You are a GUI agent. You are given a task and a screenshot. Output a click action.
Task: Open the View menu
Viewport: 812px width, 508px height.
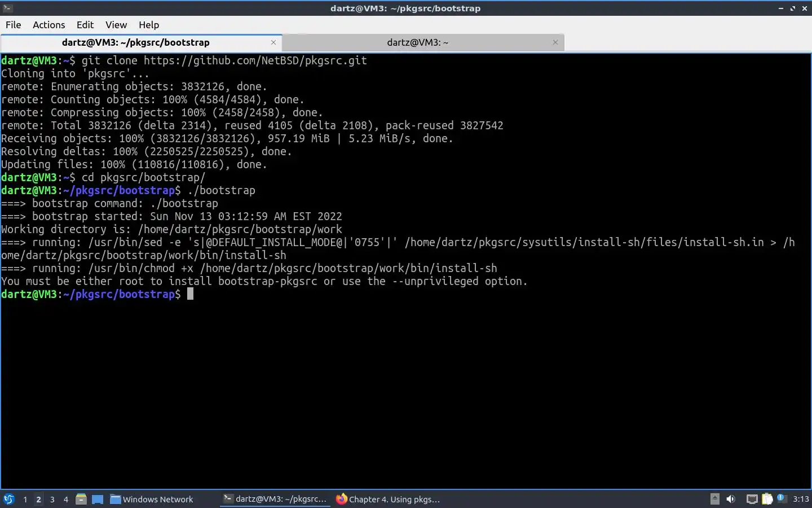click(116, 25)
